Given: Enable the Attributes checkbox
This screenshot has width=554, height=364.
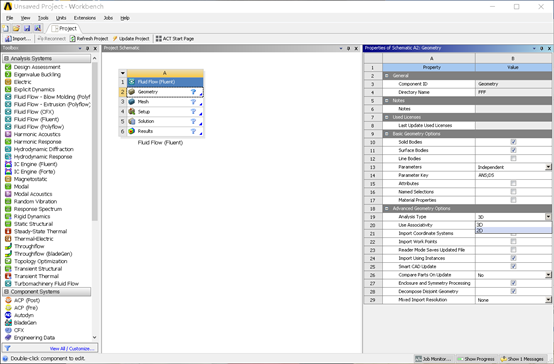Looking at the screenshot, I should pyautogui.click(x=513, y=183).
